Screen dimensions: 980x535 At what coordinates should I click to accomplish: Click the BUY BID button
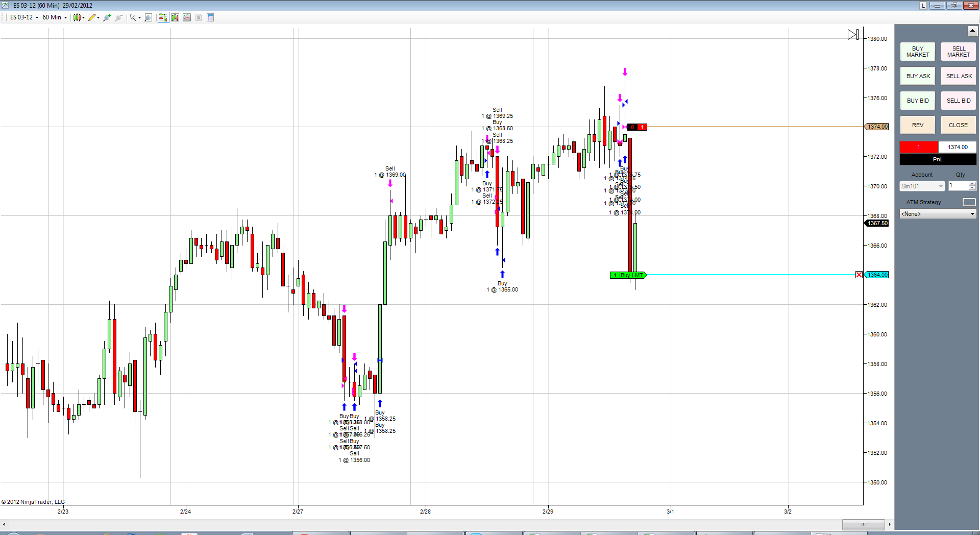918,101
